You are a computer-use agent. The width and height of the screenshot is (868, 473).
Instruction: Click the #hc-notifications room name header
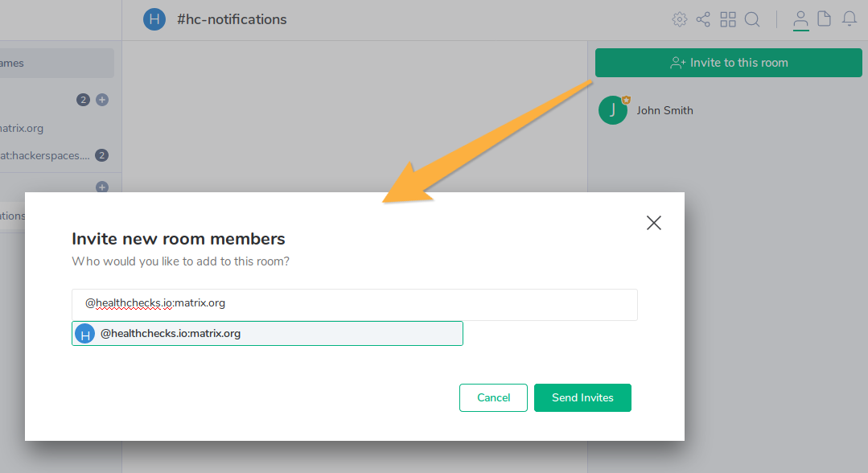232,19
